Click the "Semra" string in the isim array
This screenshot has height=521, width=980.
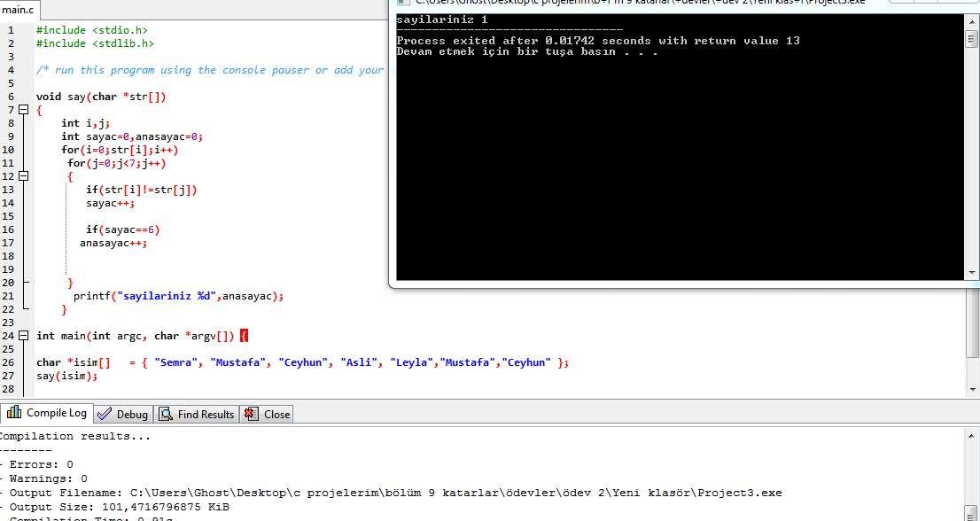pos(176,362)
